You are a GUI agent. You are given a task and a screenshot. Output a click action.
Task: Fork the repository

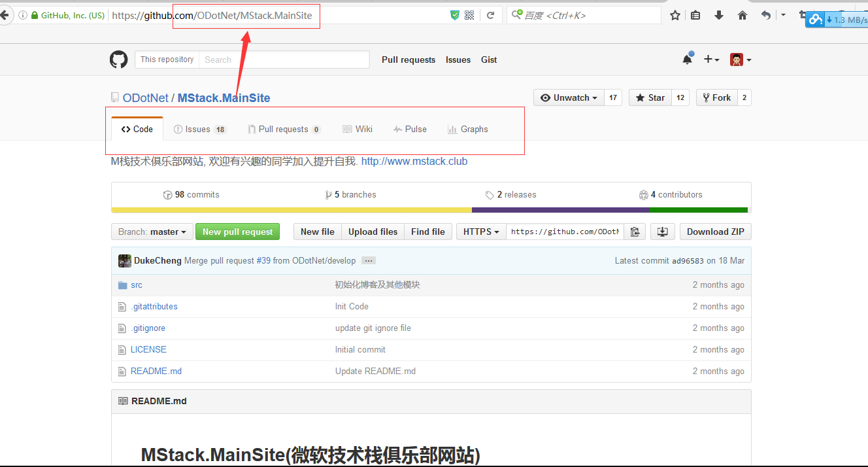[x=717, y=97]
